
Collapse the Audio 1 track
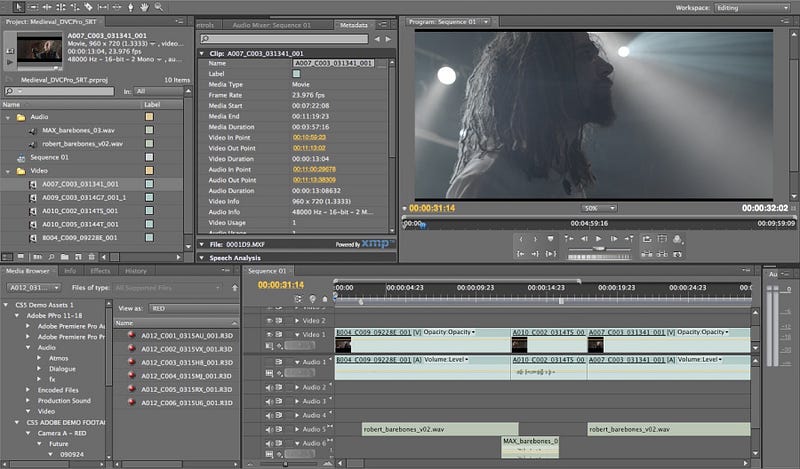(297, 362)
